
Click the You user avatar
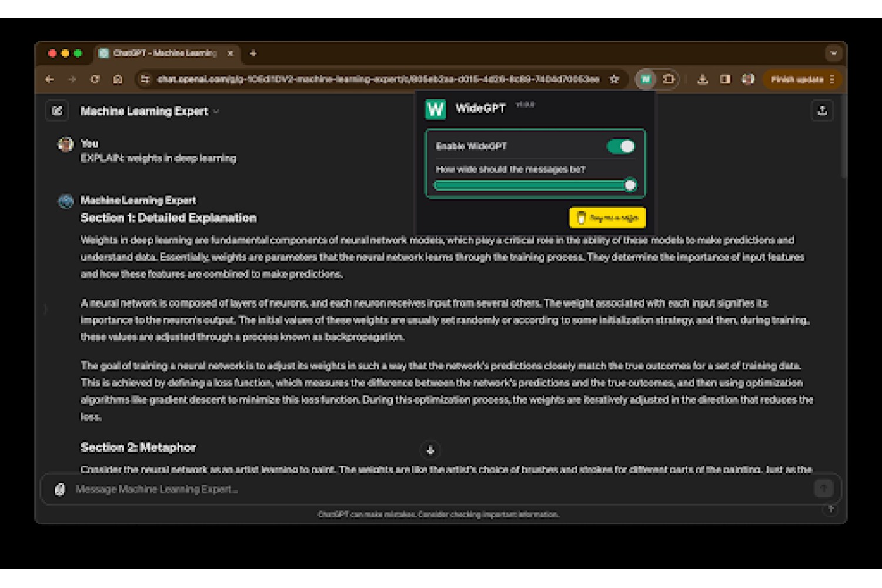pyautogui.click(x=66, y=144)
